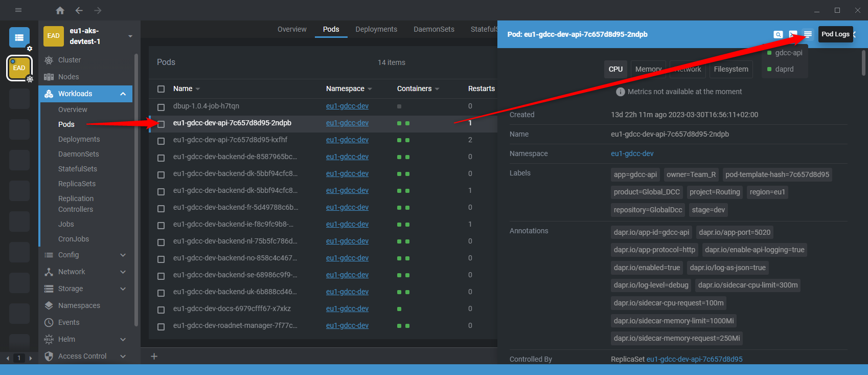The height and width of the screenshot is (375, 868).
Task: Navigate forward with the right arrow
Action: coord(98,10)
